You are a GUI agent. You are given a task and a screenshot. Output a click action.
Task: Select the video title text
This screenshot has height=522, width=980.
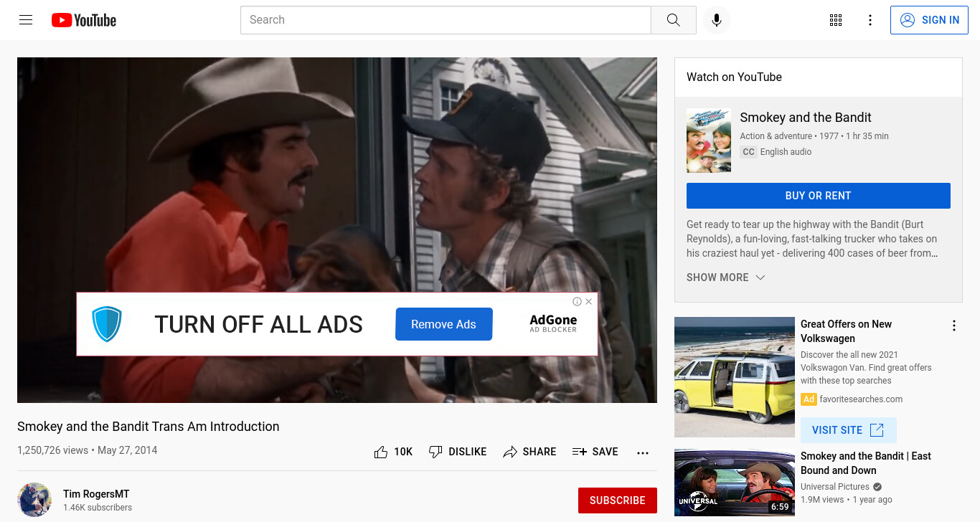pos(149,427)
